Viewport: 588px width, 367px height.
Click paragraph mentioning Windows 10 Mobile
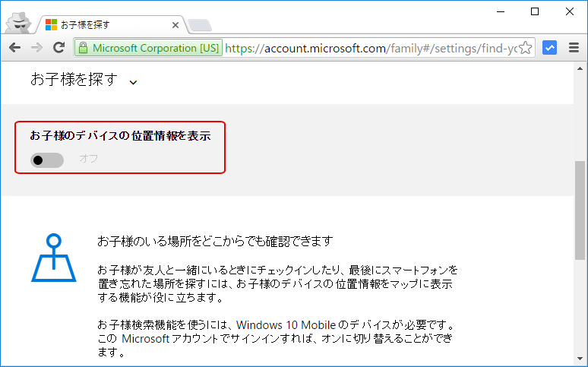[277, 338]
